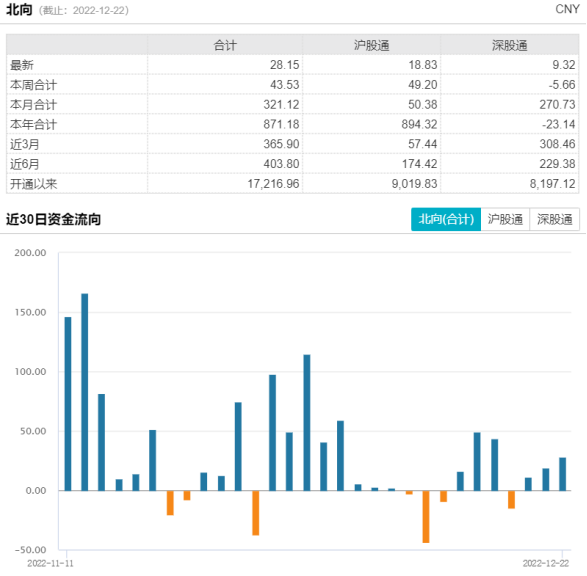Select the 北向(合计) tab

pos(445,219)
